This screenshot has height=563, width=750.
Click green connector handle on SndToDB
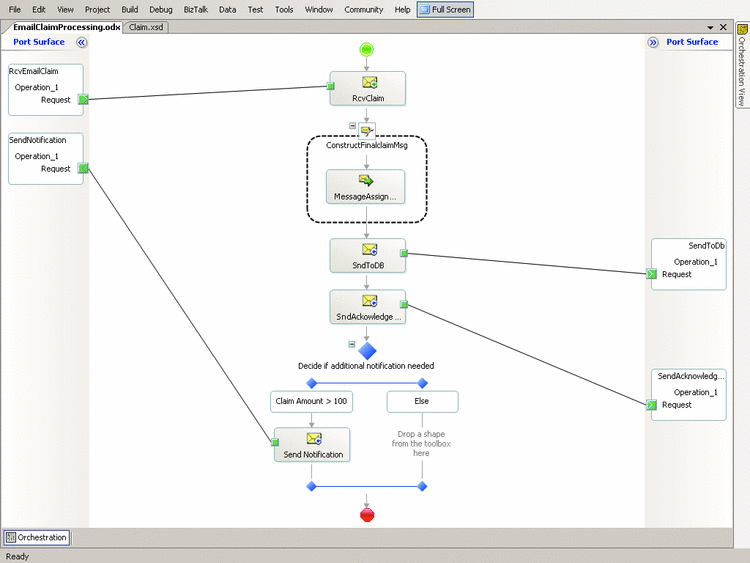pyautogui.click(x=404, y=253)
